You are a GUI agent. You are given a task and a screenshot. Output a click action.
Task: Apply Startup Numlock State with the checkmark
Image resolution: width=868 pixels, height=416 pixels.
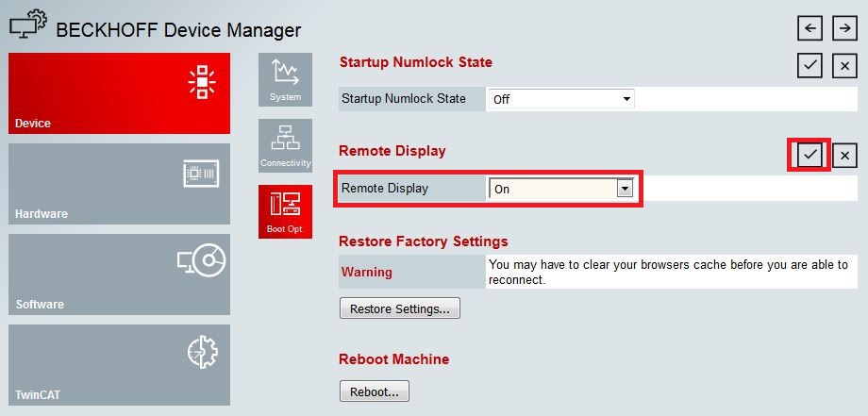coord(810,65)
